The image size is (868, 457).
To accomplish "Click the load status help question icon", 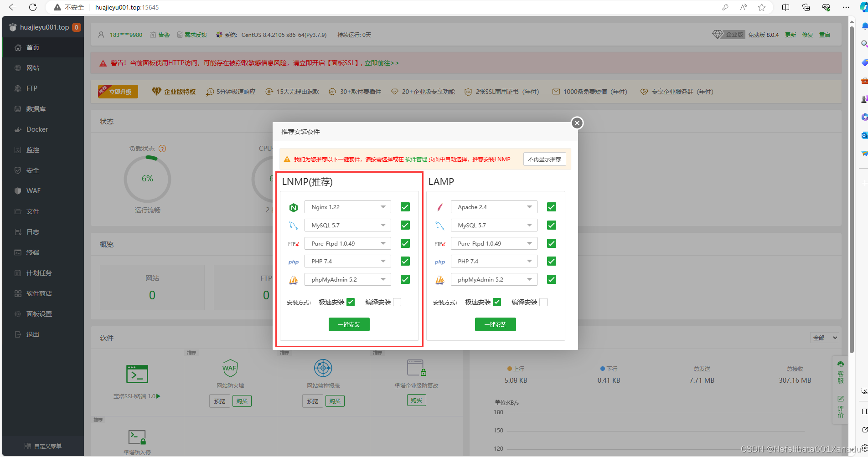I will 162,149.
